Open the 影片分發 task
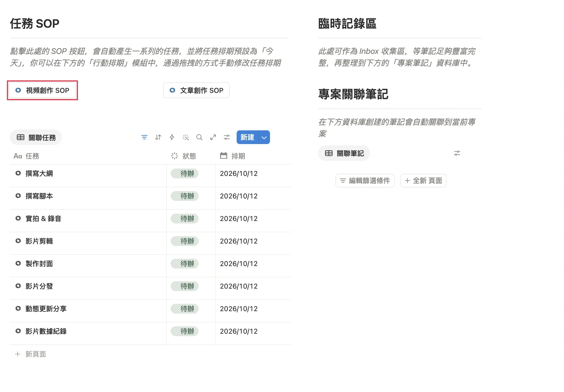This screenshot has width=564, height=392. tap(39, 286)
